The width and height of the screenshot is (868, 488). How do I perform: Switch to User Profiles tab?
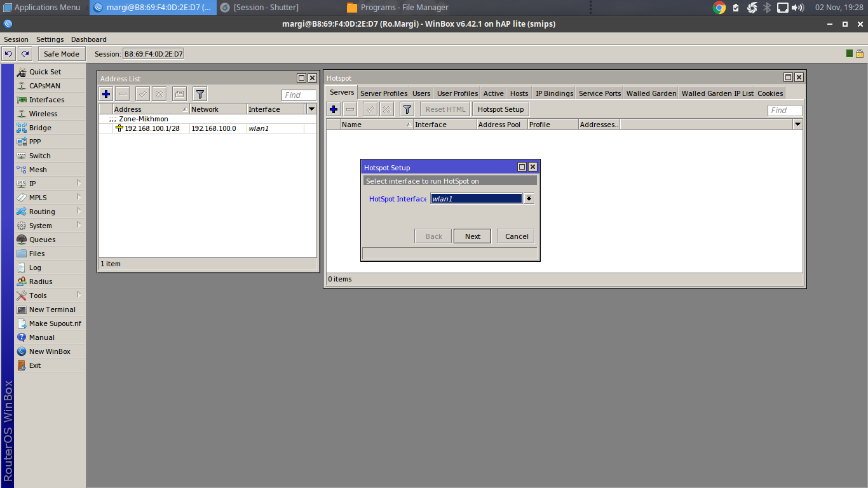click(458, 93)
